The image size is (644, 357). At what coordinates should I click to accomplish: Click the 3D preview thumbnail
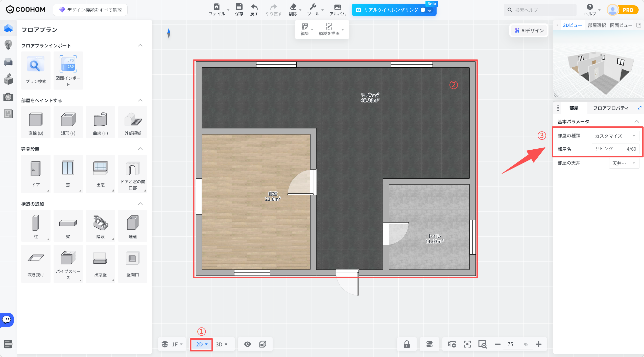tap(598, 64)
